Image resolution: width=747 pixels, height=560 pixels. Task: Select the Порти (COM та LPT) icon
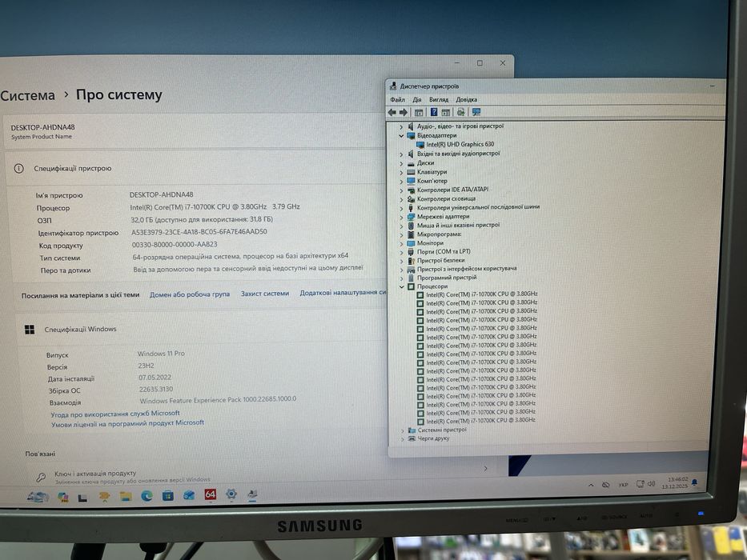point(412,251)
